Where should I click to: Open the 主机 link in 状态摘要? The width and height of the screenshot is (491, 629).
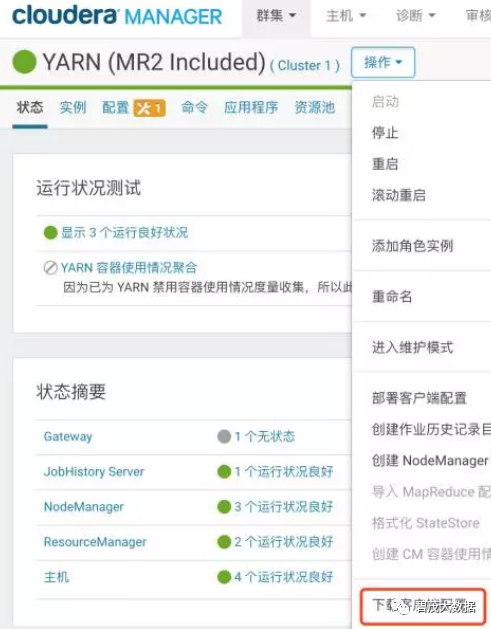(56, 577)
